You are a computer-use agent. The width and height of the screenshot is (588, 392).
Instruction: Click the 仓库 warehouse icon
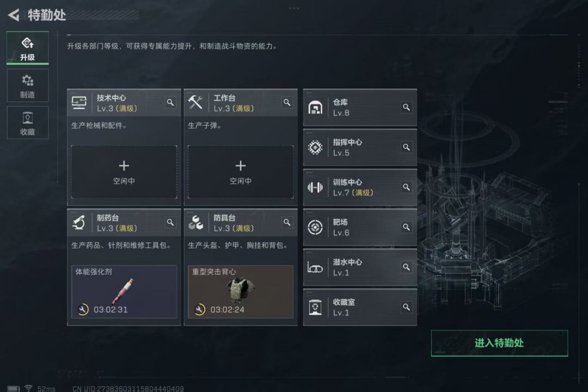coord(315,108)
